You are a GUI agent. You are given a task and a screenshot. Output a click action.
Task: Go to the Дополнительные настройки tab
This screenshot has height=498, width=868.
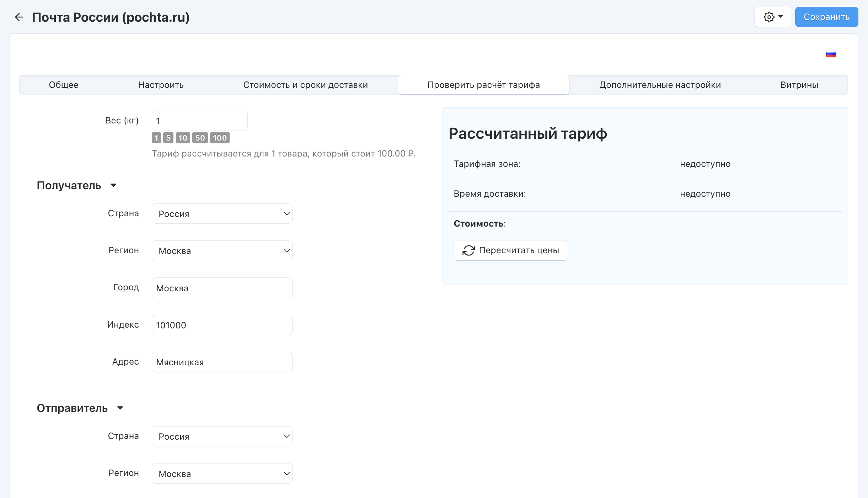pos(660,85)
